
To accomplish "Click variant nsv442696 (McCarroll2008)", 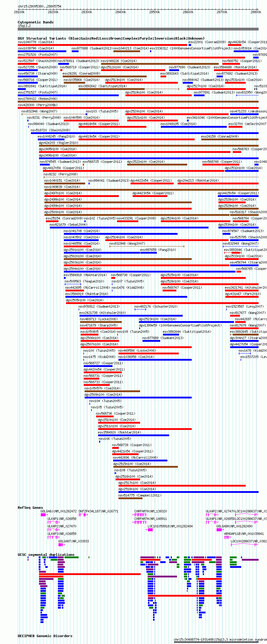I will coord(140,461).
